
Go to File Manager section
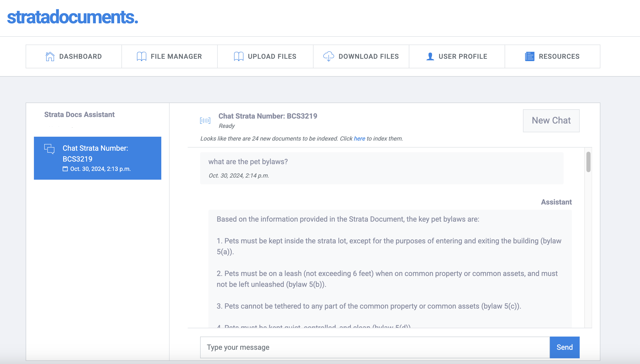click(x=170, y=56)
